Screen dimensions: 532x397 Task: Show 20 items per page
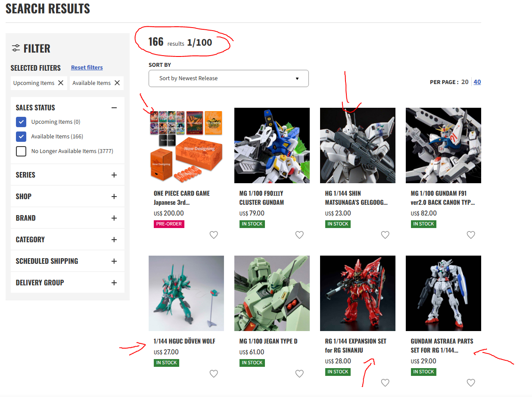coord(465,82)
